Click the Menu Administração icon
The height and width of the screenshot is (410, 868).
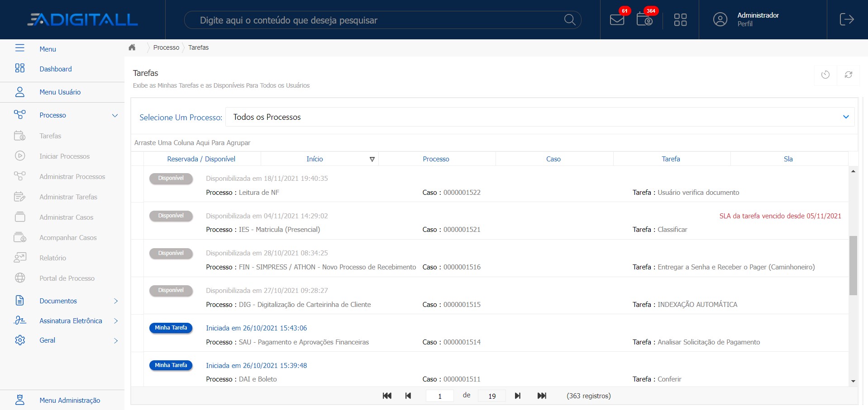[x=20, y=400]
